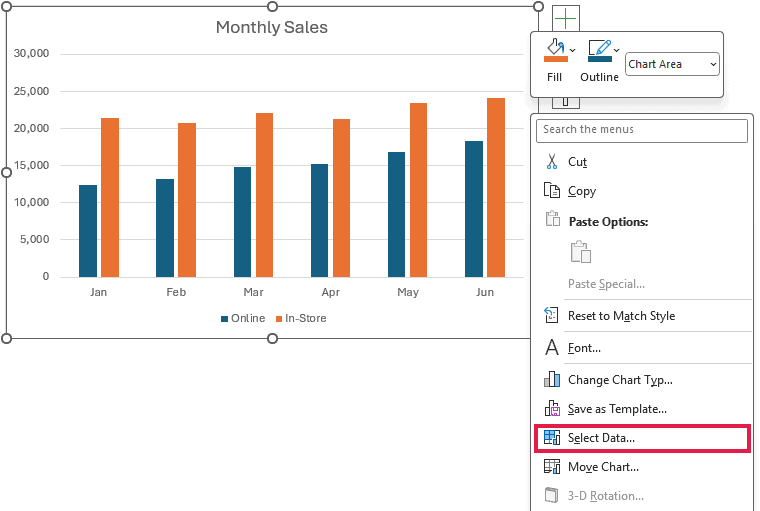The width and height of the screenshot is (760, 511).
Task: Click the May Online blue bar
Action: point(396,214)
